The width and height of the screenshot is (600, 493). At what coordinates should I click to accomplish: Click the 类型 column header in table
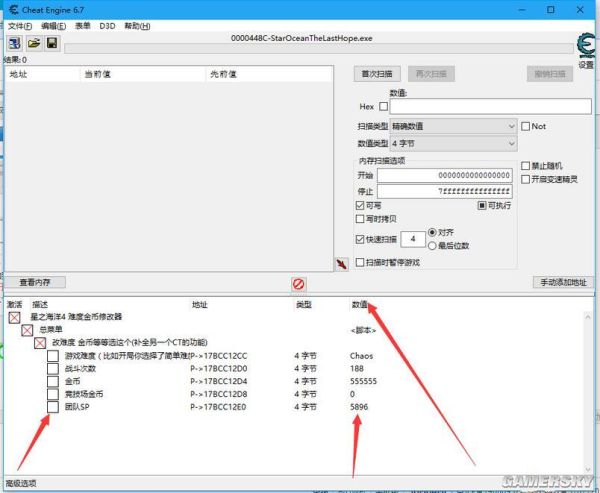pos(304,305)
